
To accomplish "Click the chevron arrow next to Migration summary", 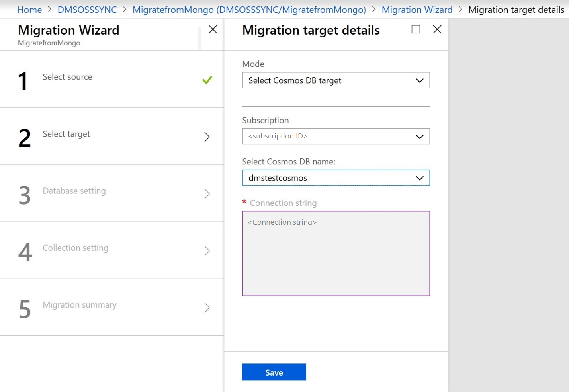I will click(x=207, y=308).
